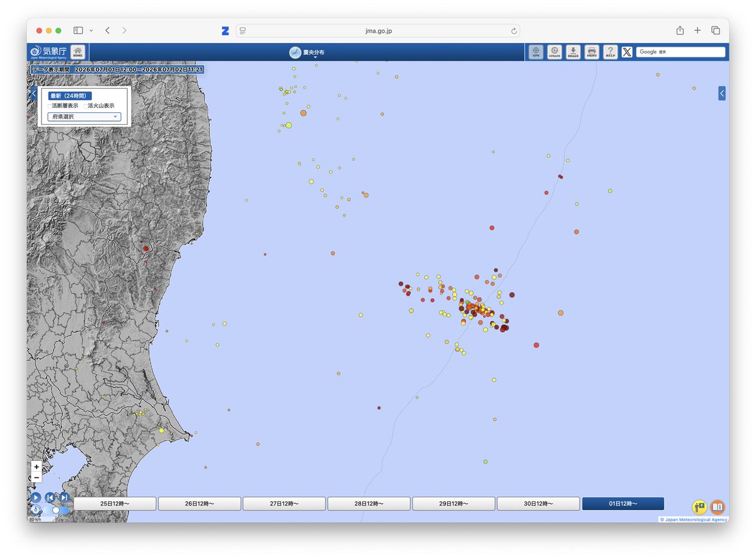Click the jma.go.jp address bar
Screen dimensions: 756x558
click(378, 31)
